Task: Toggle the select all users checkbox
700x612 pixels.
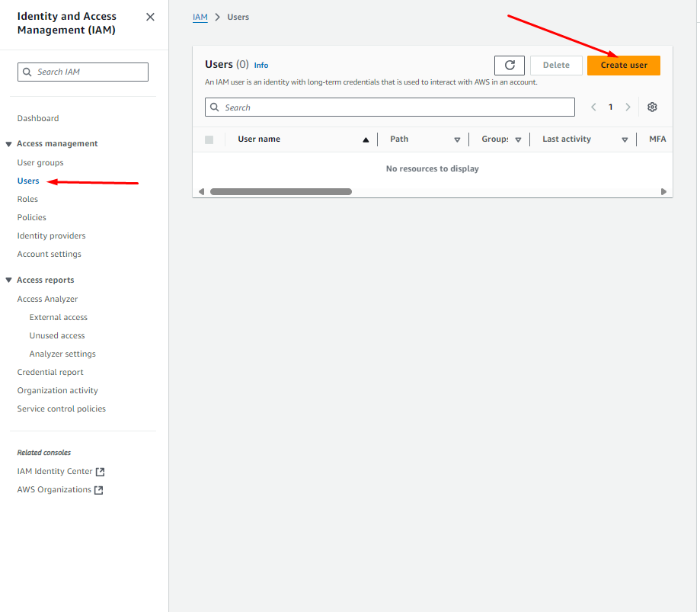Action: [x=209, y=139]
